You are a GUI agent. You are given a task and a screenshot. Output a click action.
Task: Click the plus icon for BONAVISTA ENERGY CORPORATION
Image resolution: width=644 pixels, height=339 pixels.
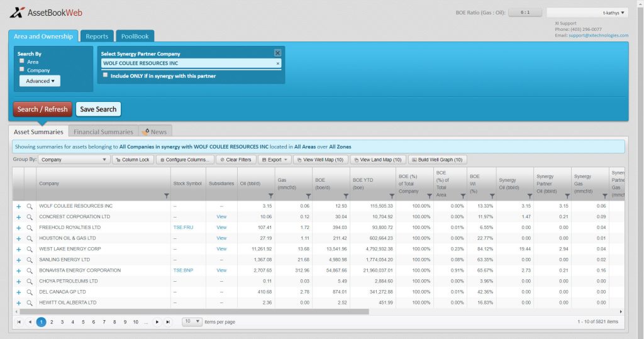pos(18,271)
